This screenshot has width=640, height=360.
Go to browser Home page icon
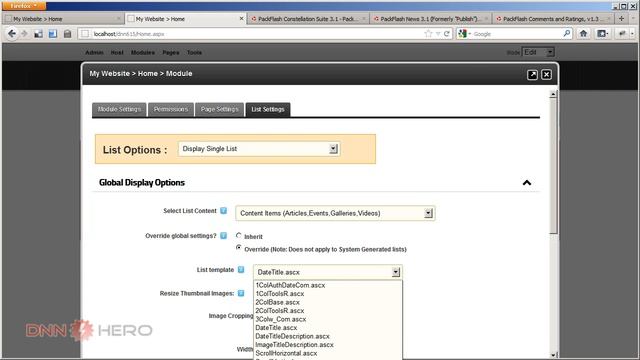[x=583, y=34]
